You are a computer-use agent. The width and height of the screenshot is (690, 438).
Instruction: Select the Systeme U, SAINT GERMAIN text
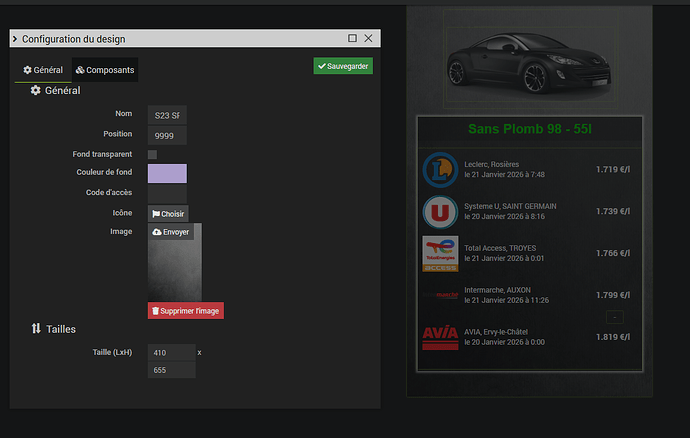[510, 206]
